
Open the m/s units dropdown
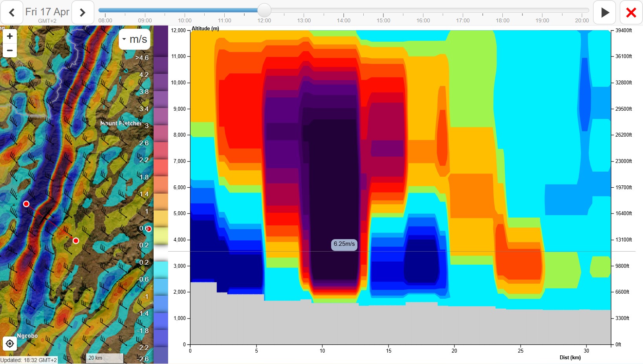pos(134,39)
